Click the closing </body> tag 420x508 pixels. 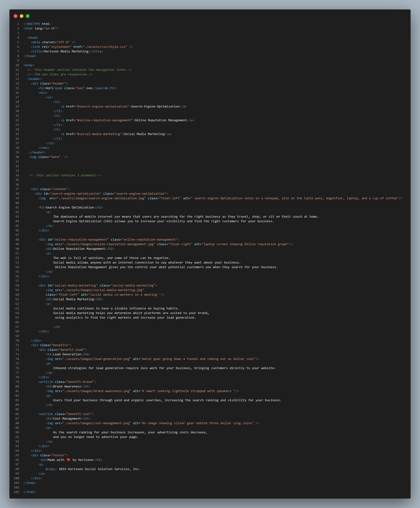tap(30, 483)
